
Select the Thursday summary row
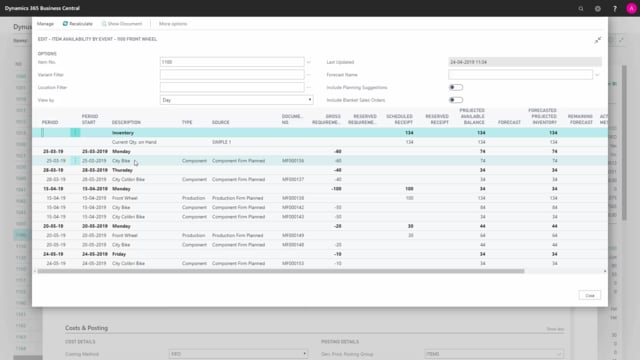click(x=320, y=170)
